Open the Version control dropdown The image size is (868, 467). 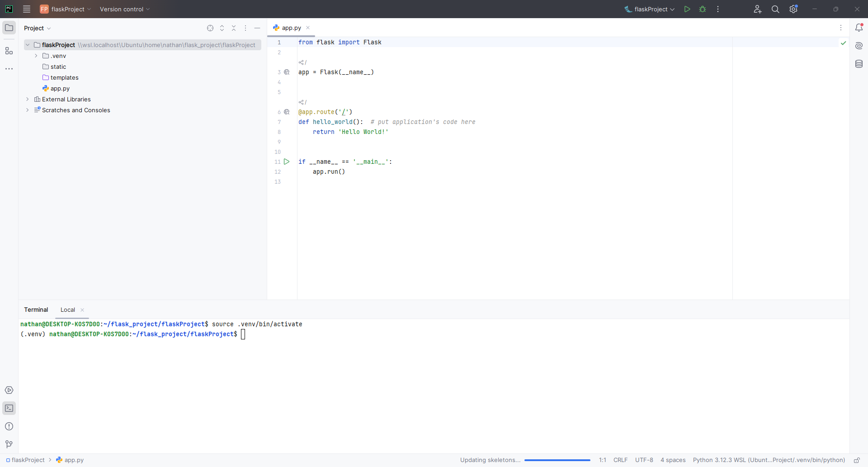click(124, 9)
